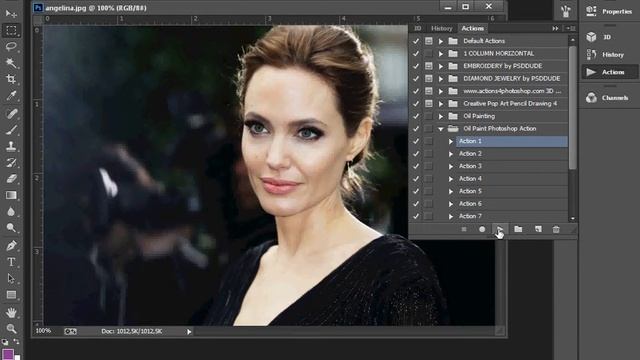Select the History Brush tool

click(11, 162)
